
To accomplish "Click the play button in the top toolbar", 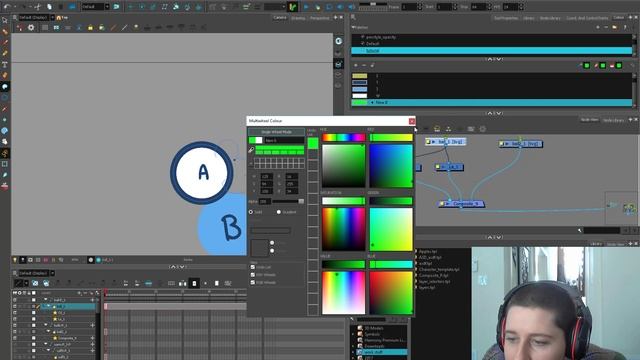I will 306,7.
